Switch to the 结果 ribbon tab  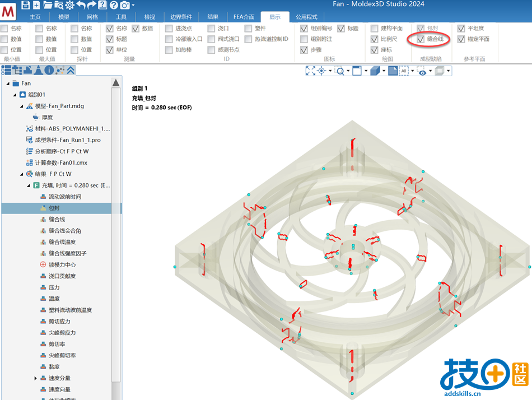213,17
